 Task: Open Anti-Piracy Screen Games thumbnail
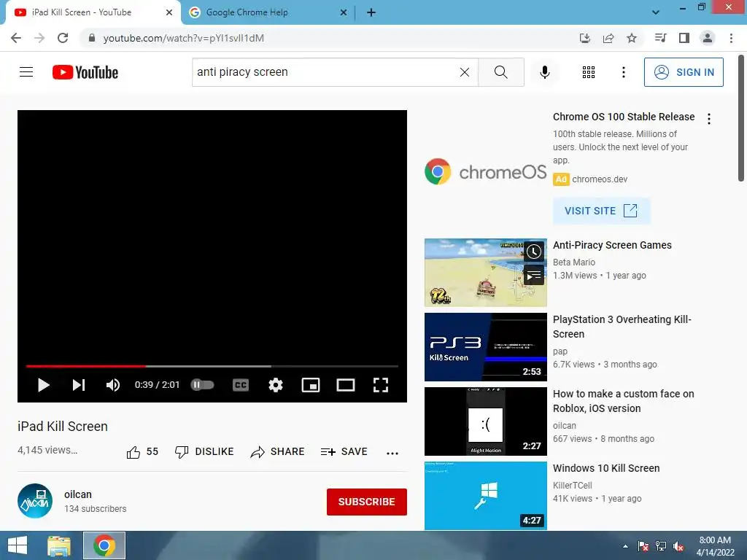[x=485, y=273]
